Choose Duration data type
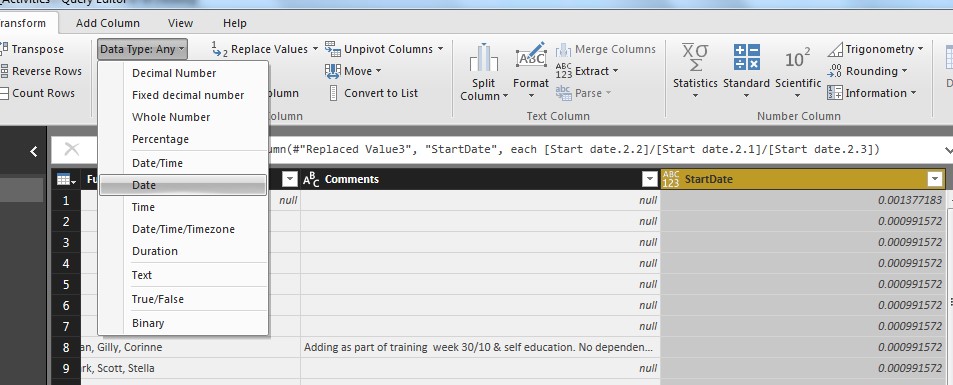This screenshot has height=385, width=953. point(183,251)
